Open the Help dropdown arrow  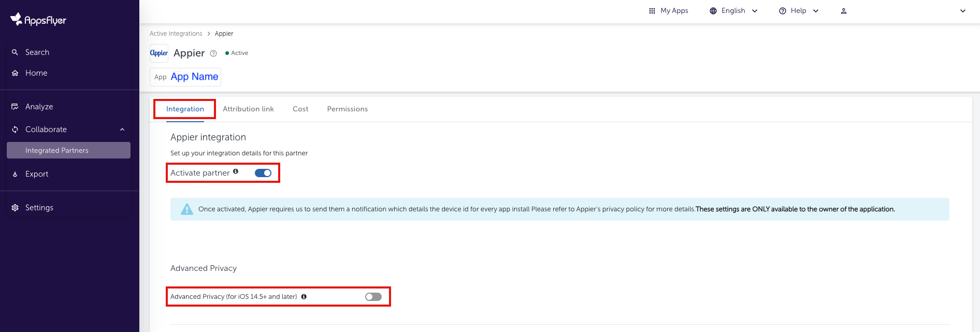click(x=816, y=11)
